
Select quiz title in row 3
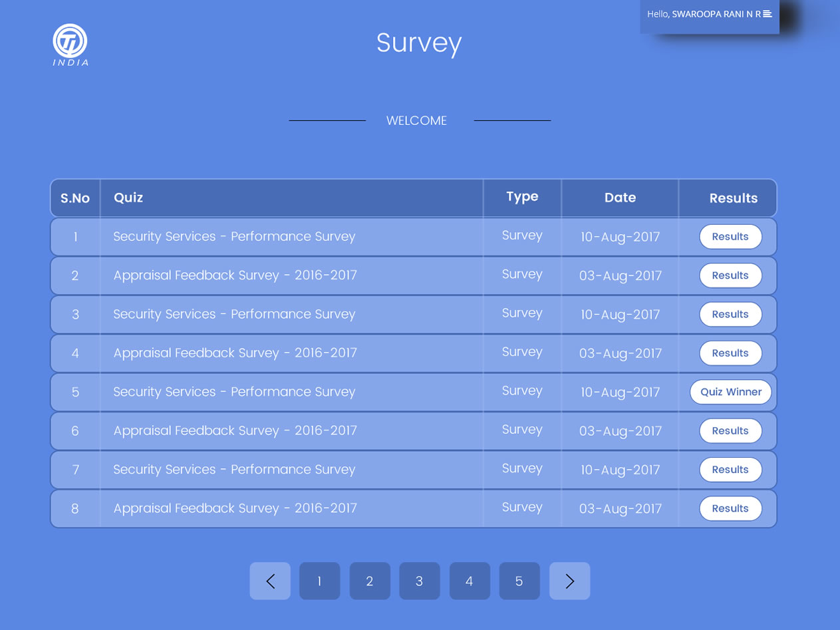[x=234, y=314]
